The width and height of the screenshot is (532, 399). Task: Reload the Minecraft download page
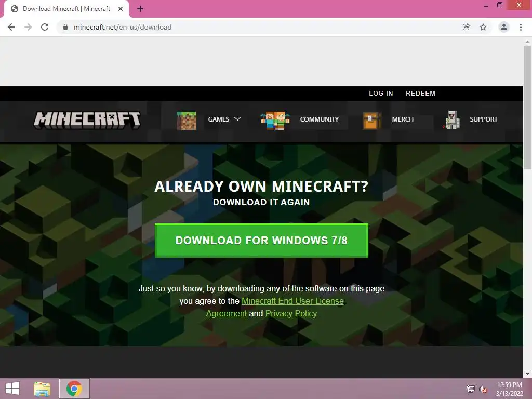coord(45,27)
